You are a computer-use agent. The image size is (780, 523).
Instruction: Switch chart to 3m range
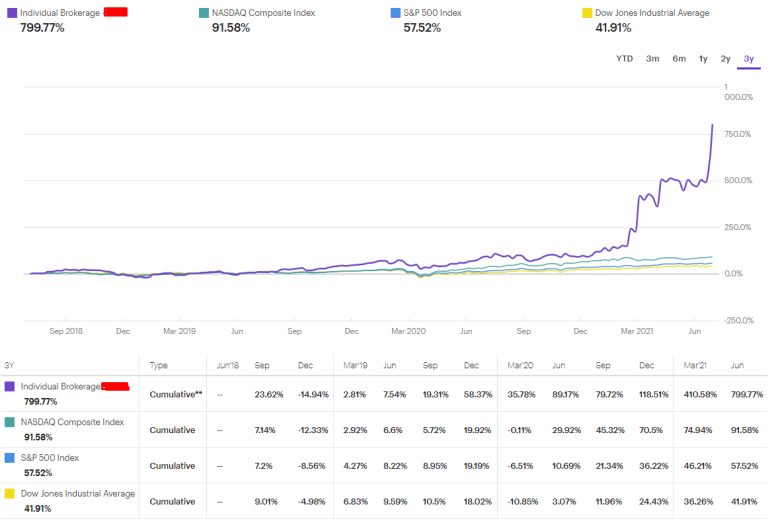point(653,59)
